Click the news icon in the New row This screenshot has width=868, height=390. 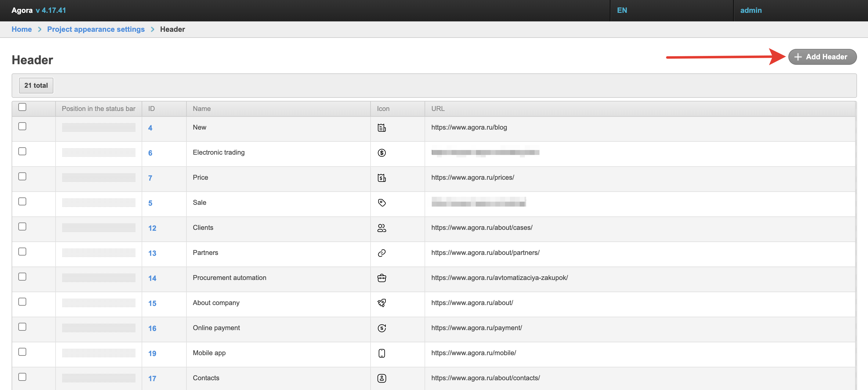382,128
